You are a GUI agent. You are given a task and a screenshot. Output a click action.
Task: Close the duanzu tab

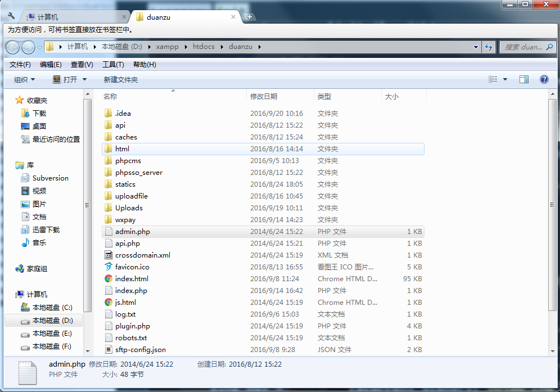(x=233, y=17)
